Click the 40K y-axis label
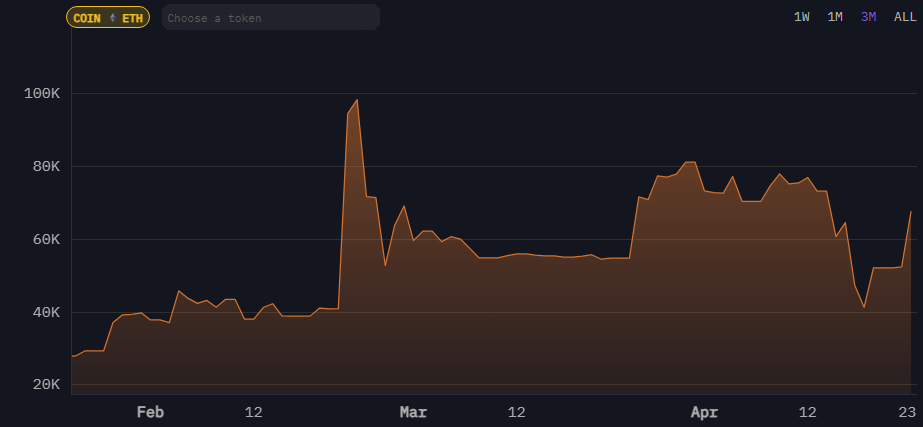 click(45, 313)
